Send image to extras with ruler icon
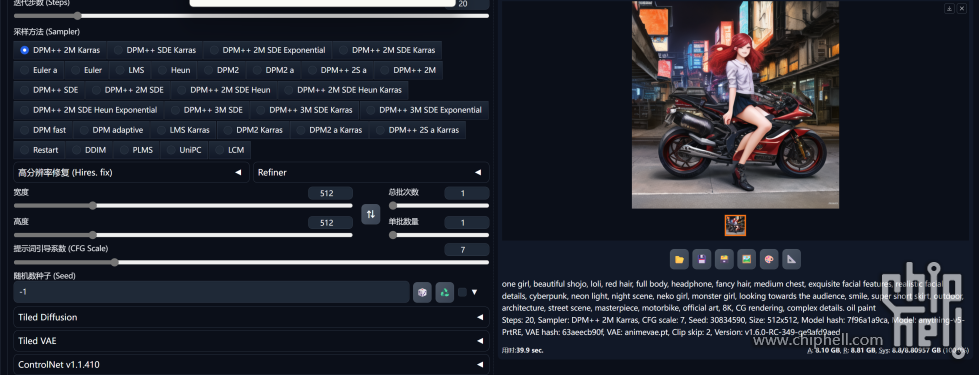 click(792, 259)
